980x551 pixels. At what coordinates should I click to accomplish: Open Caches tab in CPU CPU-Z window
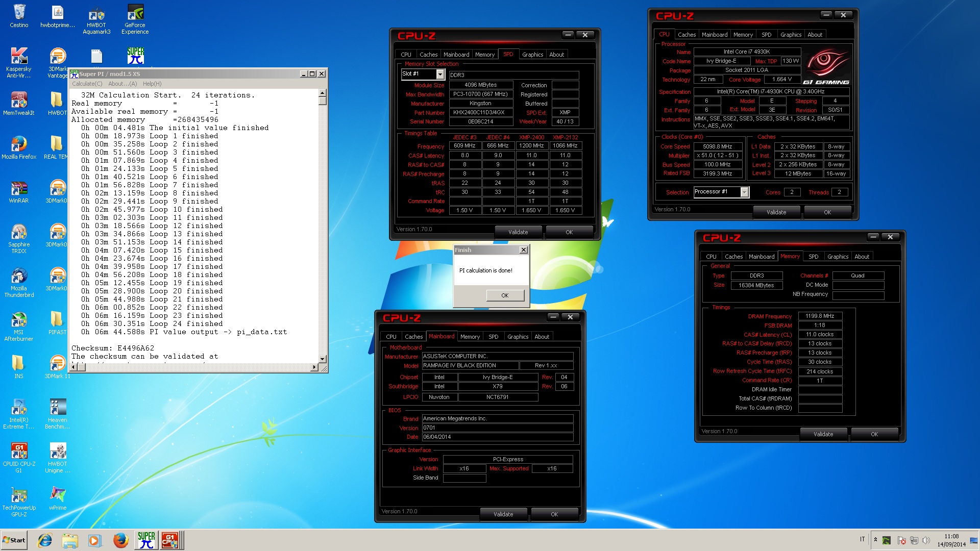click(x=687, y=35)
